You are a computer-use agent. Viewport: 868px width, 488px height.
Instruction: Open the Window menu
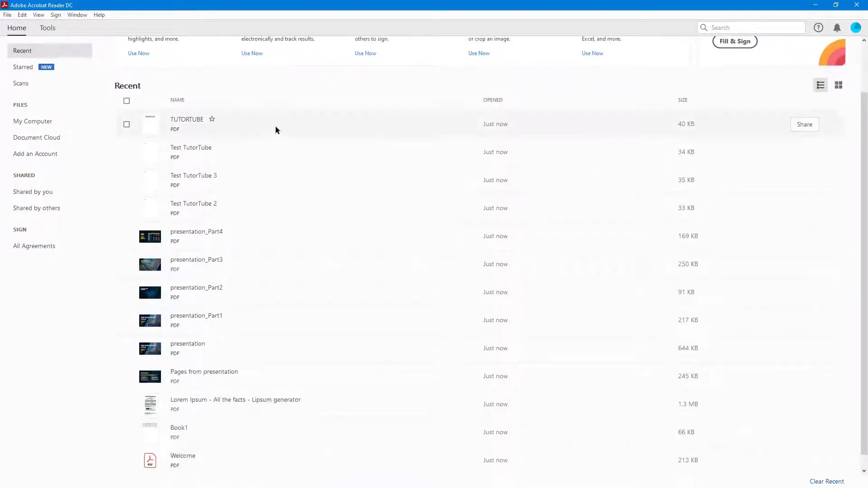(77, 15)
